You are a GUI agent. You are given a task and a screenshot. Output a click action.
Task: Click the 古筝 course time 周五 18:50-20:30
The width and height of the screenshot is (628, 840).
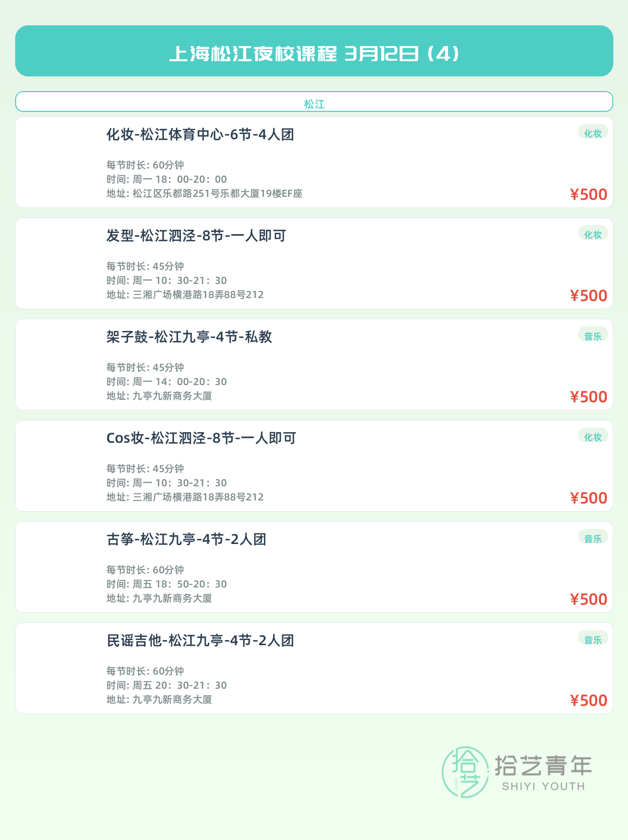pos(166,584)
